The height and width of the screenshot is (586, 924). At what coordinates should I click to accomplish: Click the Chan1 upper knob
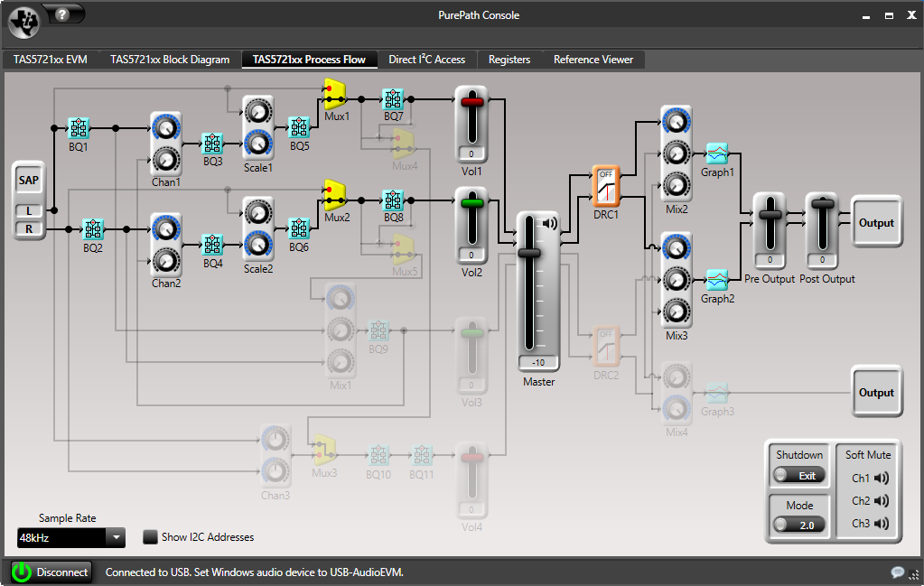click(166, 128)
